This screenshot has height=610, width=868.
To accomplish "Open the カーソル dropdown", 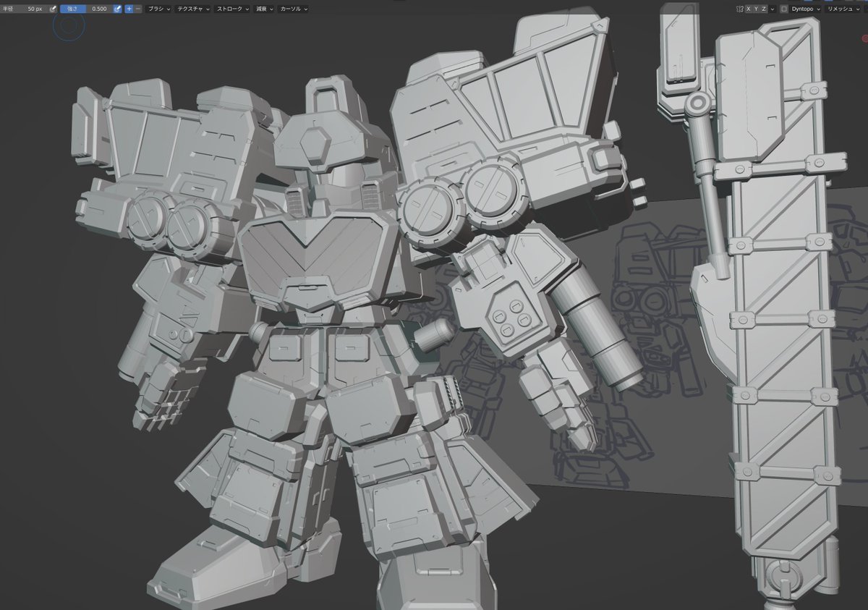I will pos(294,9).
